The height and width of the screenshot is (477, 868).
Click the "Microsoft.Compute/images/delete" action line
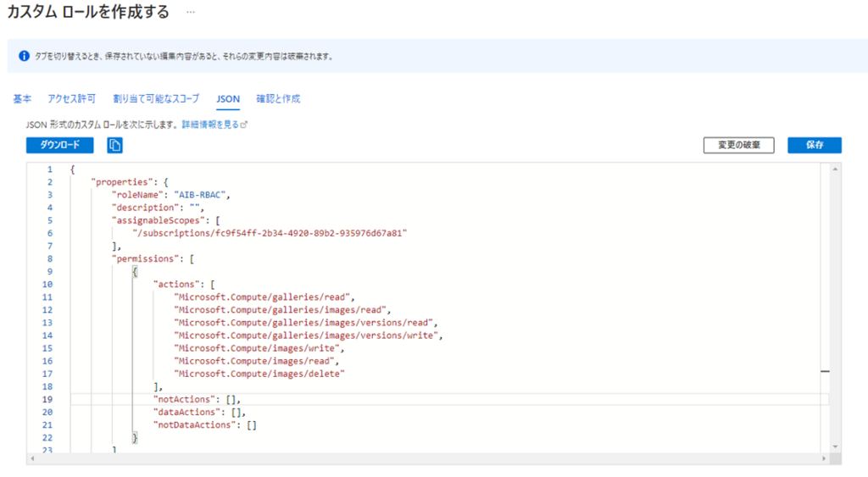259,373
